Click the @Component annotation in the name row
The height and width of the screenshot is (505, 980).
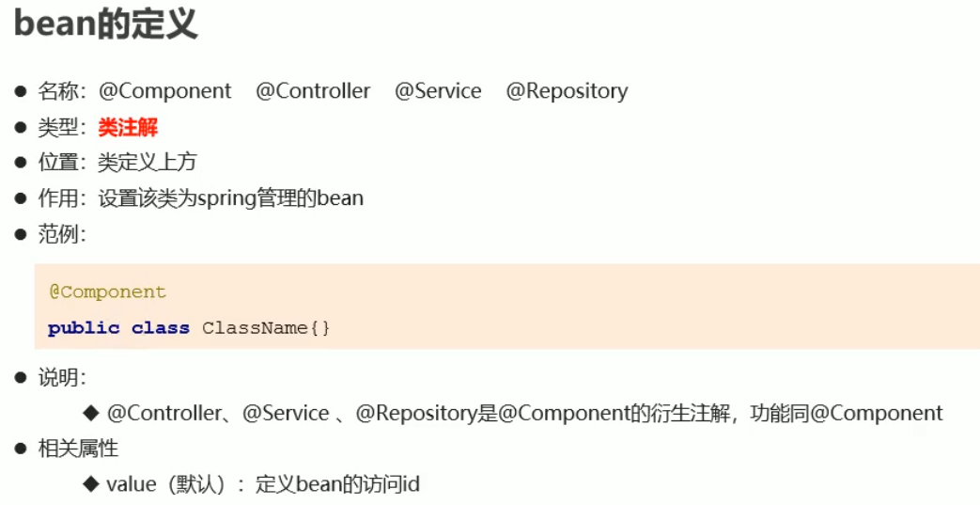pyautogui.click(x=164, y=91)
